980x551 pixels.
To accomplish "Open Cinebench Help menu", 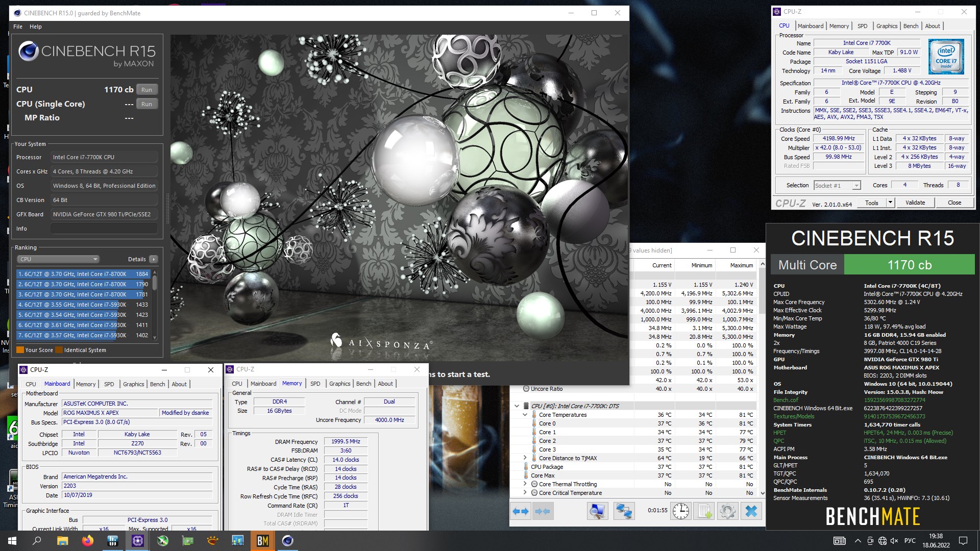I will [36, 27].
